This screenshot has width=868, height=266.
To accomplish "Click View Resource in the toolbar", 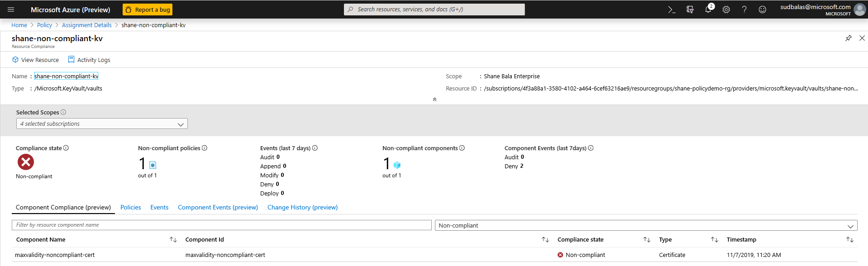I will coord(36,60).
